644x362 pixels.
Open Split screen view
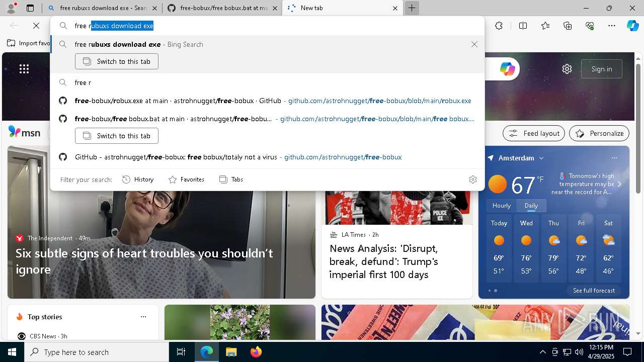pyautogui.click(x=523, y=26)
